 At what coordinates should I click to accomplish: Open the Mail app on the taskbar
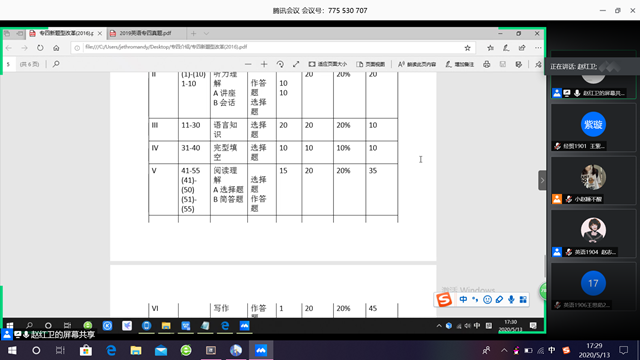tap(161, 350)
